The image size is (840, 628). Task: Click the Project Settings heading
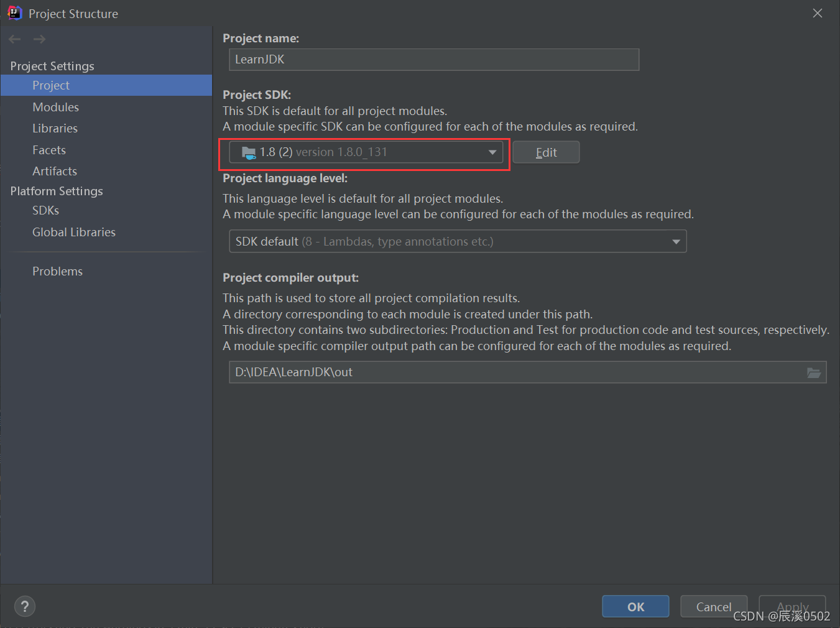52,66
